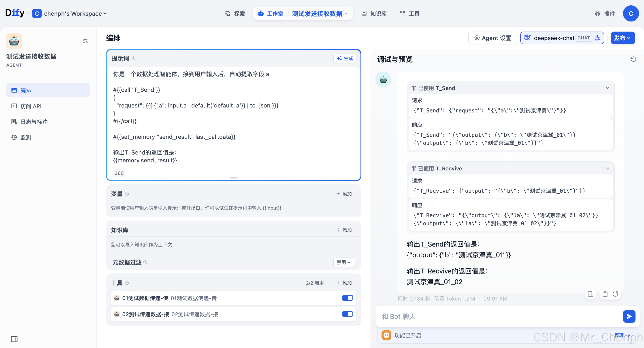Click inside the prompt text editor
The height and width of the screenshot is (348, 644).
tap(233, 118)
